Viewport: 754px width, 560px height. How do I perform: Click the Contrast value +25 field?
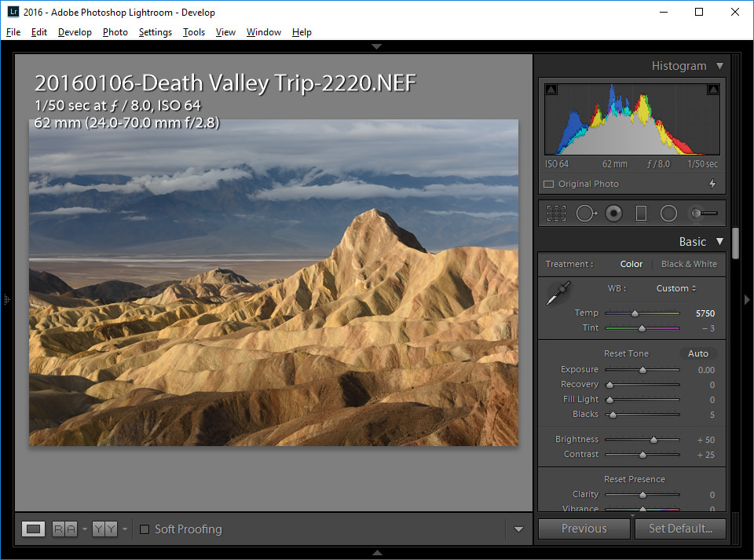(x=705, y=455)
